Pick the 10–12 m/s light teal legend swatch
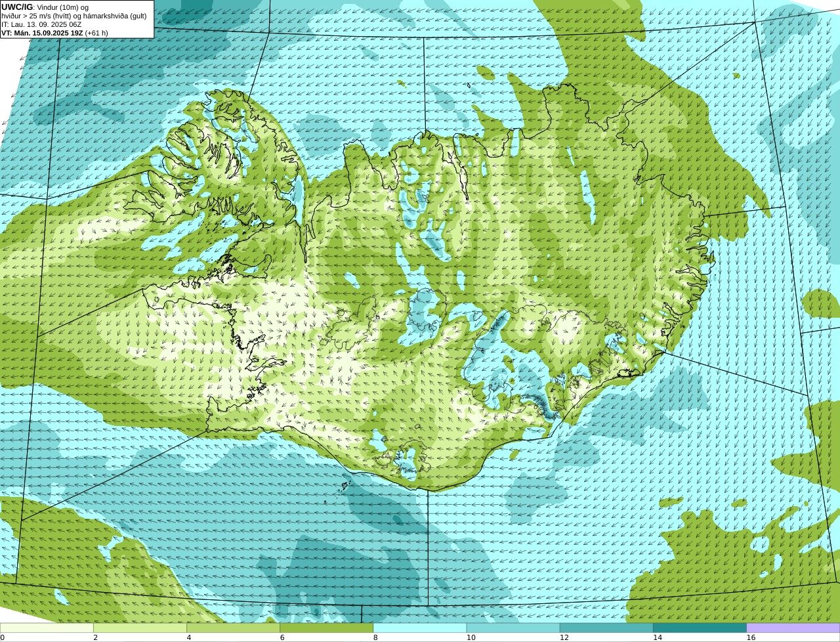The height and width of the screenshot is (642, 840). (513, 628)
